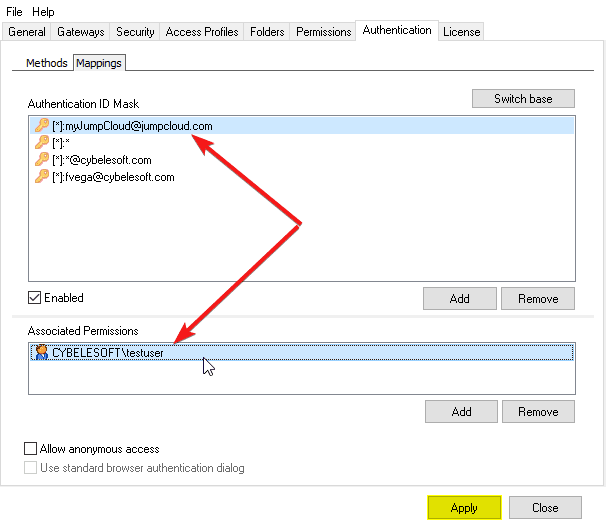Select CYBELESOFT\testuser permission entry

(302, 353)
